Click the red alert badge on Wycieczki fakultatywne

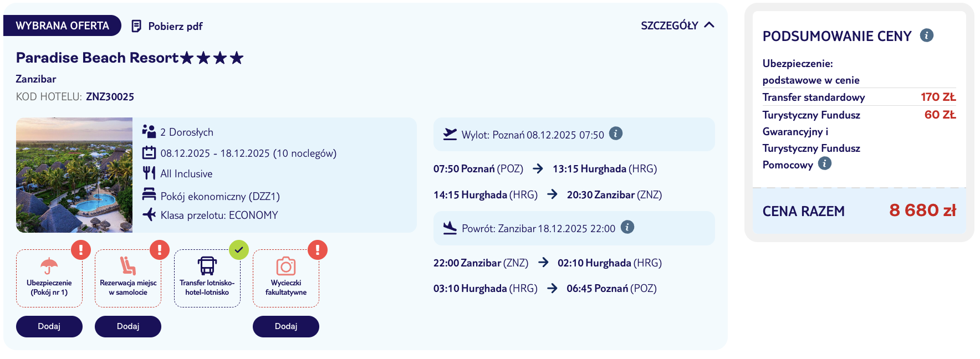pos(318,250)
